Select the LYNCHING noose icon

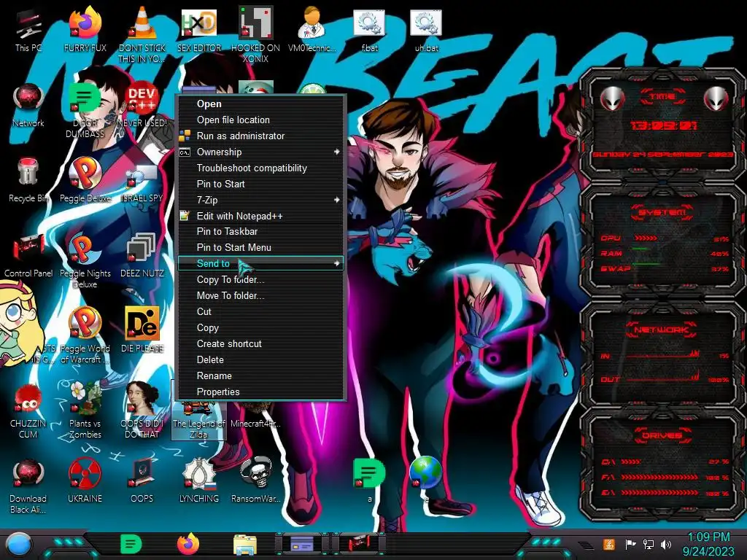coord(199,480)
